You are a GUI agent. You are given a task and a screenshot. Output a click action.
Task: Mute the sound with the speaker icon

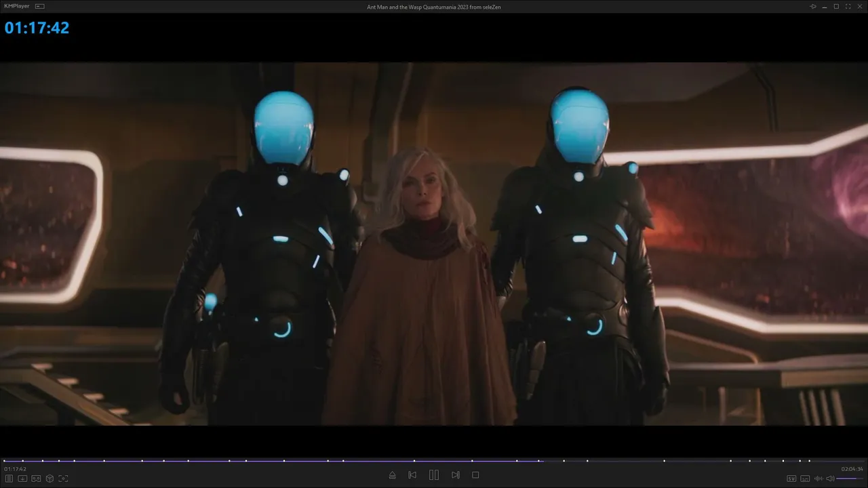pos(830,479)
